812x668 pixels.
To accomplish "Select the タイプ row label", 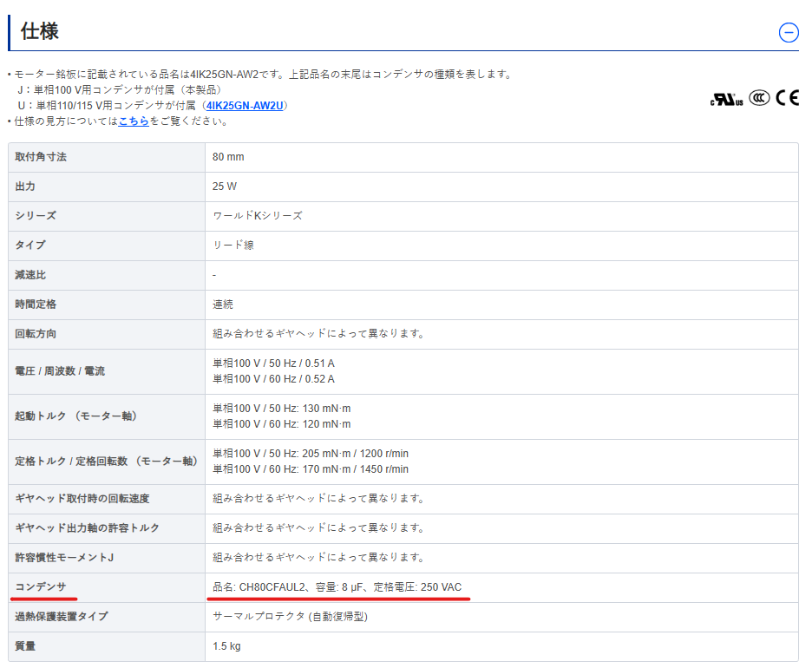I will [x=30, y=245].
